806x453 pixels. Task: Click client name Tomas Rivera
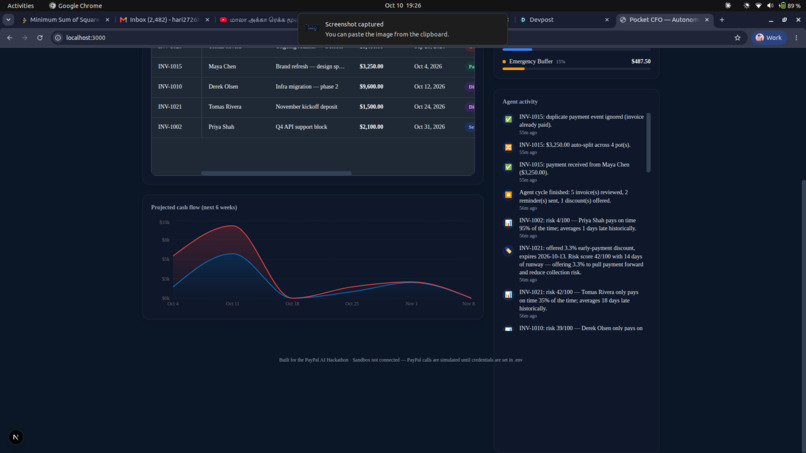(225, 106)
